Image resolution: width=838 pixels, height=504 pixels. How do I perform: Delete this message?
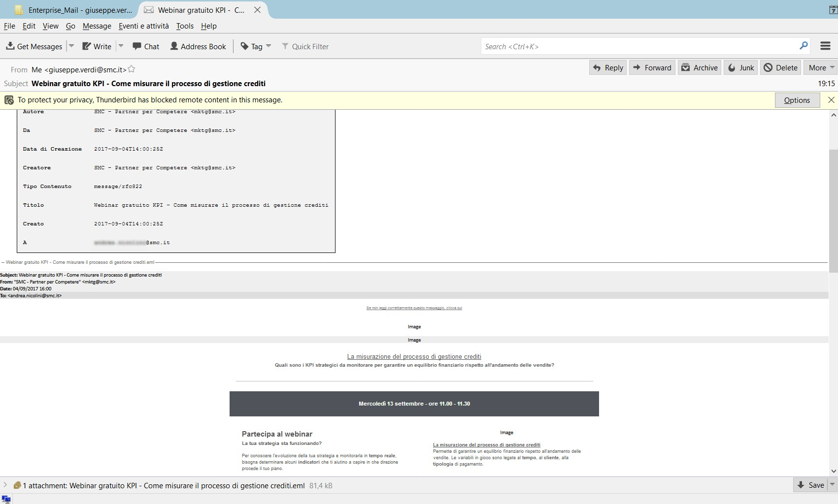780,67
